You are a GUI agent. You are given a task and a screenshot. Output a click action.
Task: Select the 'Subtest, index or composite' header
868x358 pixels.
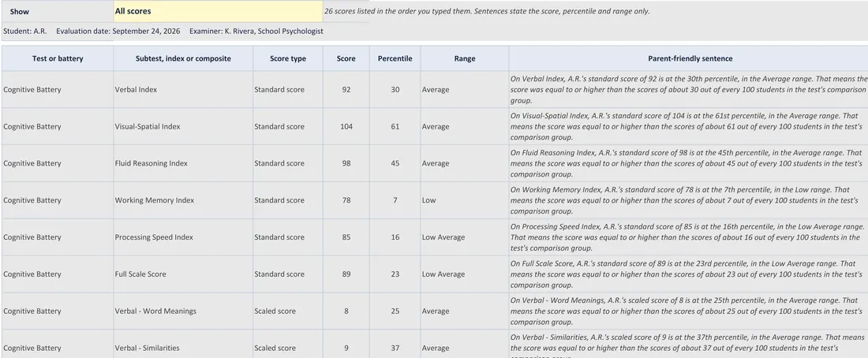pos(183,58)
